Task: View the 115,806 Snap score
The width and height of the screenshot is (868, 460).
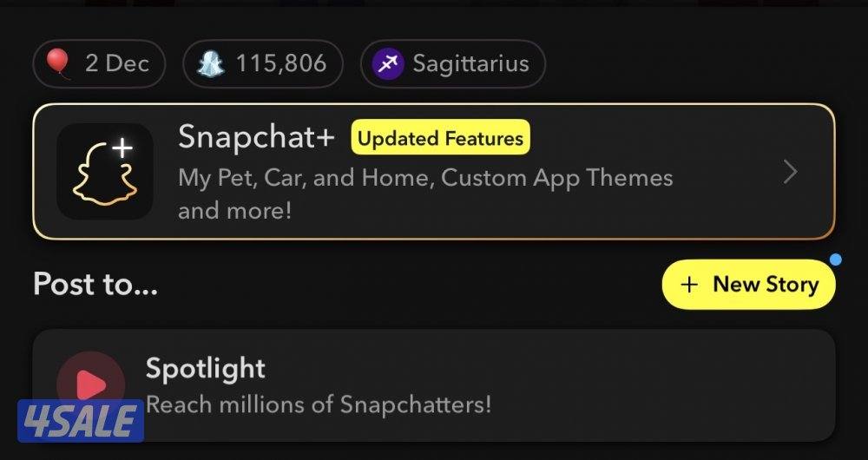Action: pos(281,63)
